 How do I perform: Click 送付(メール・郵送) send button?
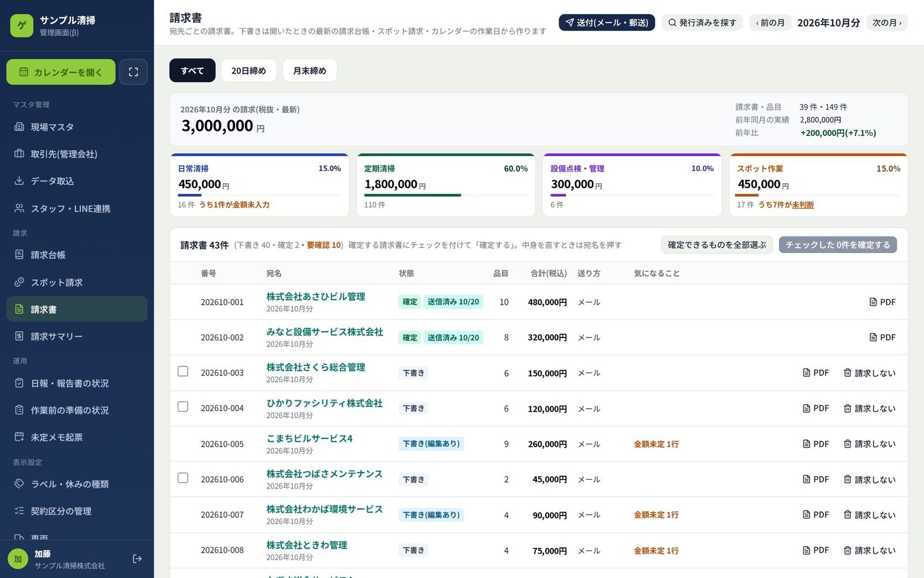click(x=606, y=23)
